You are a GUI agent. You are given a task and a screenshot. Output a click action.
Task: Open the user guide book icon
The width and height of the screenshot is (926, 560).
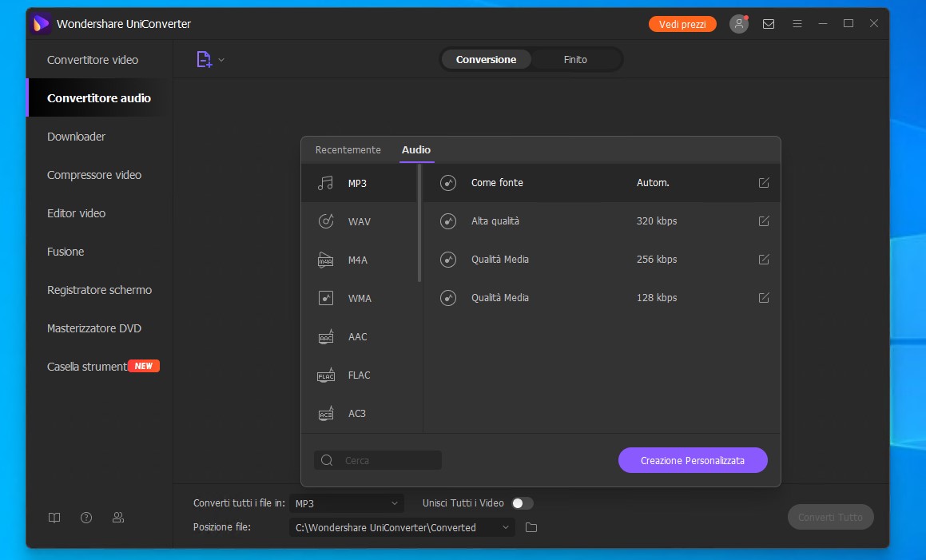54,518
